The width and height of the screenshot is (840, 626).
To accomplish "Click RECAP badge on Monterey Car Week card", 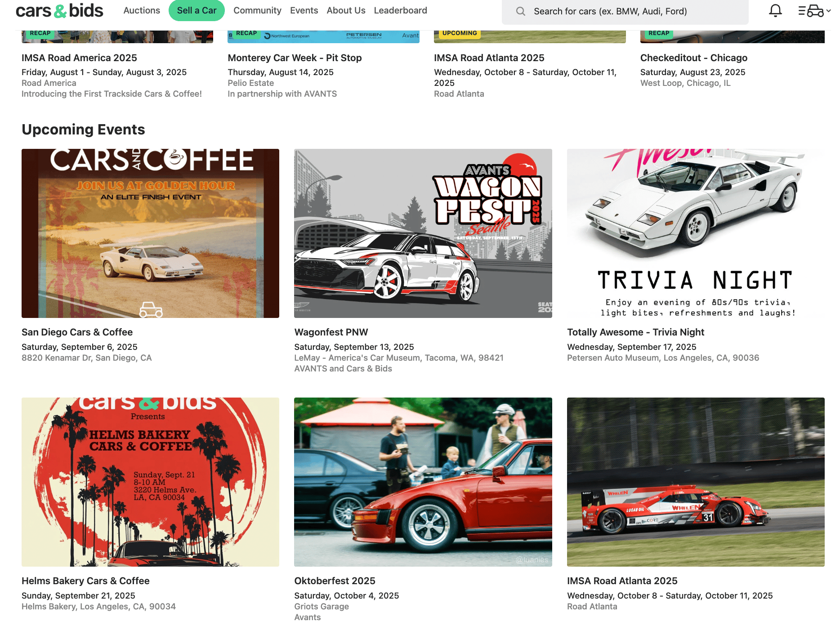I will pyautogui.click(x=246, y=34).
